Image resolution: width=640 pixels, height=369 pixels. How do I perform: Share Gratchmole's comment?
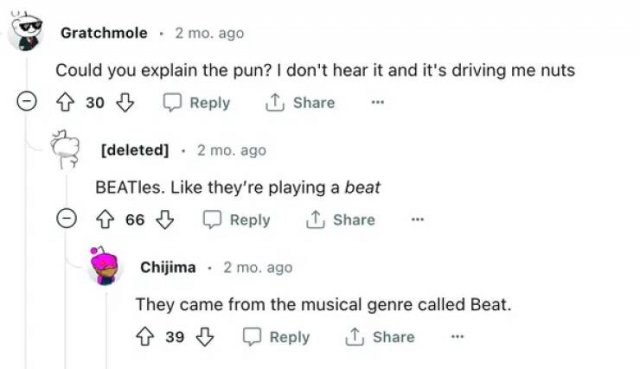point(300,102)
